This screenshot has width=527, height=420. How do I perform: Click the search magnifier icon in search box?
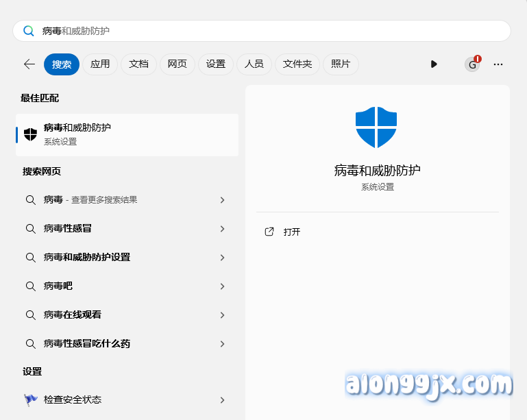point(28,31)
